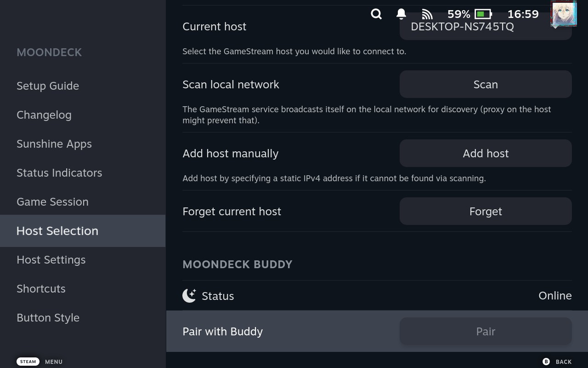The image size is (588, 368).
Task: Click the Add host button
Action: click(486, 153)
